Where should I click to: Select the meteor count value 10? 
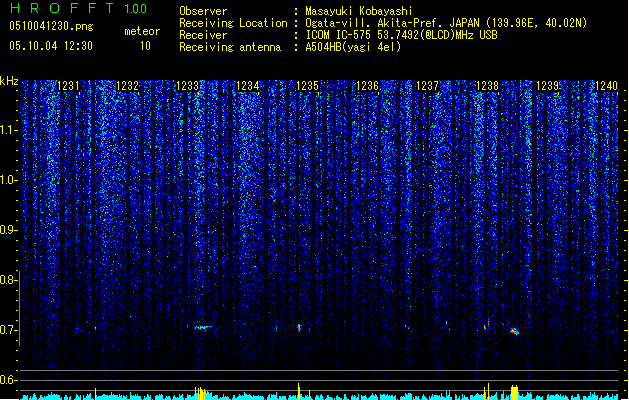145,46
